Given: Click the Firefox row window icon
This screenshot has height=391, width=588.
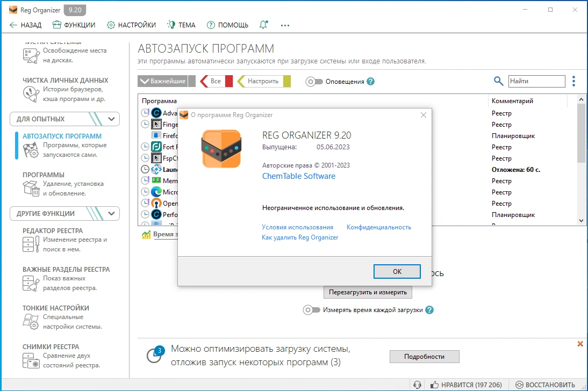Looking at the screenshot, I should pyautogui.click(x=156, y=135).
